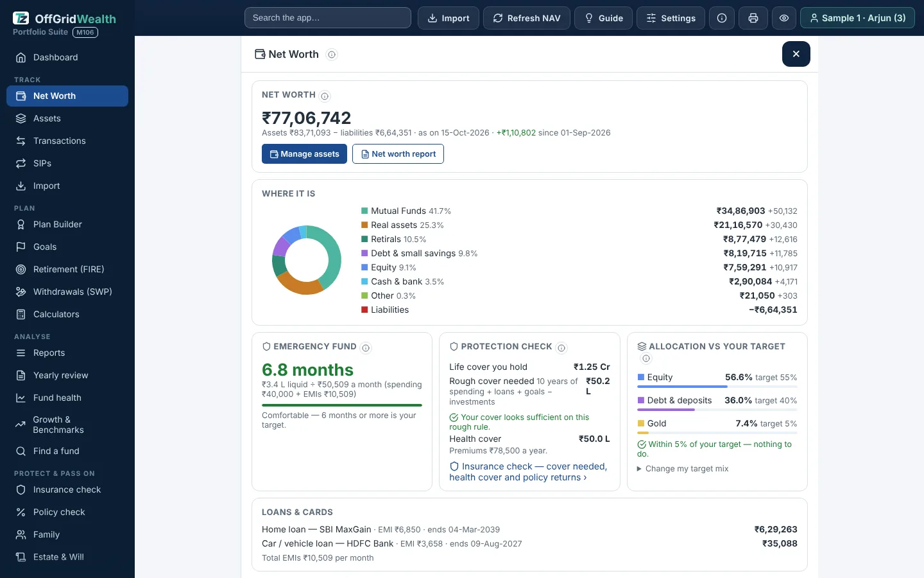The height and width of the screenshot is (578, 924).
Task: Click the Import button in the top toolbar
Action: [449, 18]
